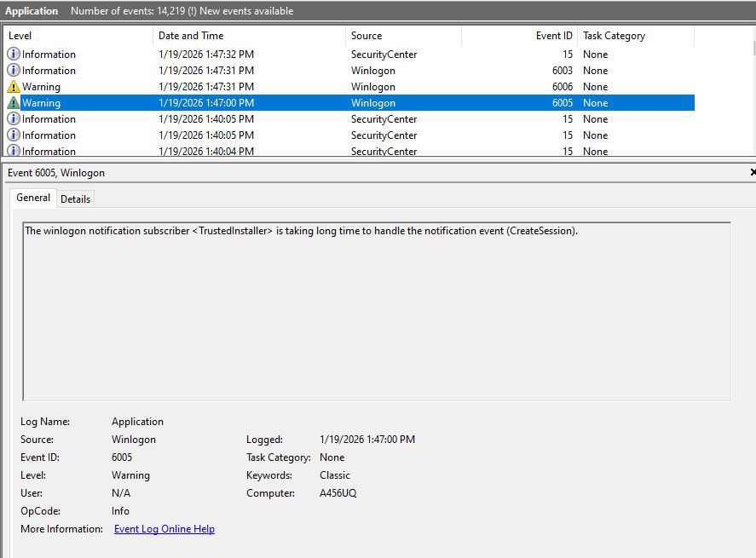
Task: Click warning icon of Winlogon 6006 event
Action: 14,87
